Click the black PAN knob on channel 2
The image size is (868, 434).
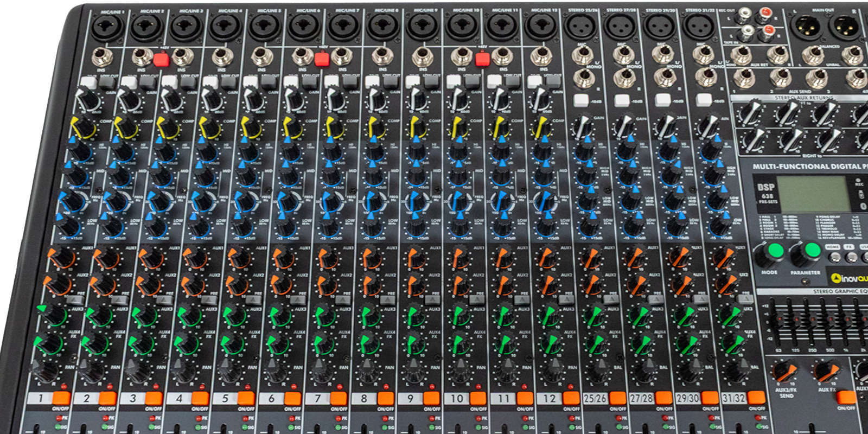(x=91, y=372)
